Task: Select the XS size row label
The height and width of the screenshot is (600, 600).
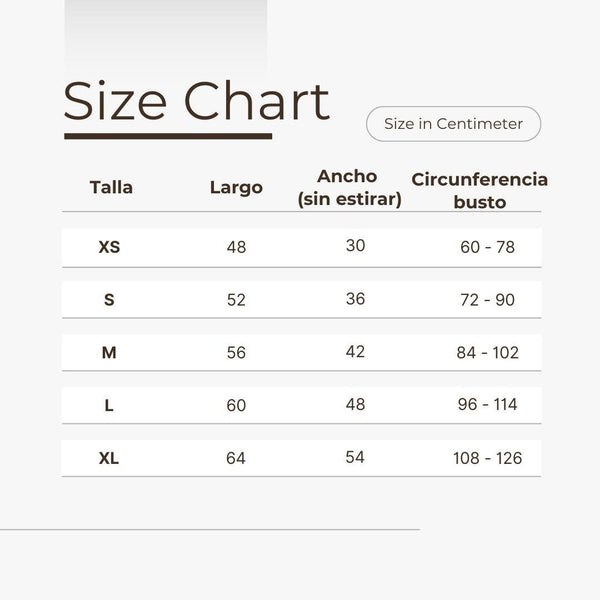Action: [109, 247]
